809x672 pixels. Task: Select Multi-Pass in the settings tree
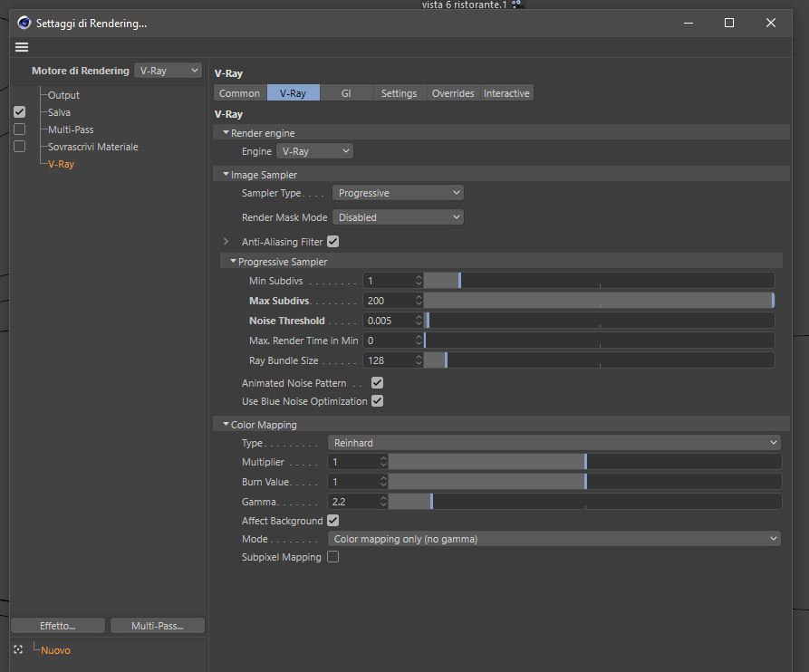tap(71, 130)
